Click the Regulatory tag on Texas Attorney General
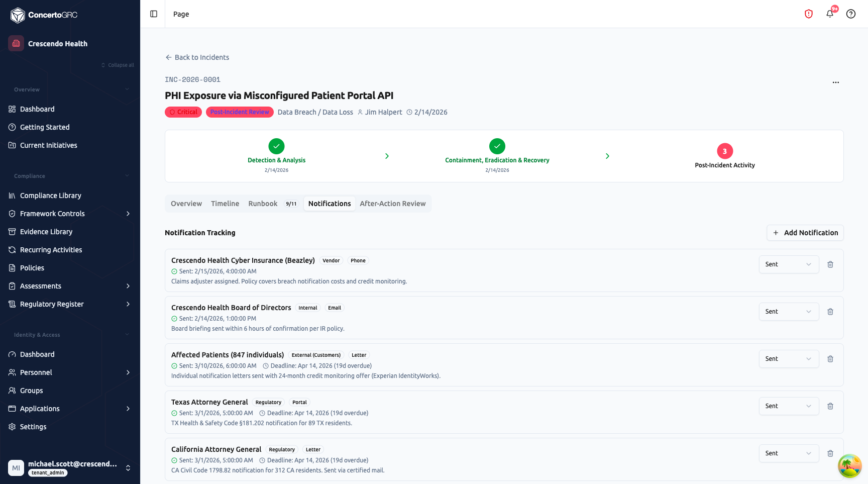Viewport: 868px width, 484px height. 268,402
